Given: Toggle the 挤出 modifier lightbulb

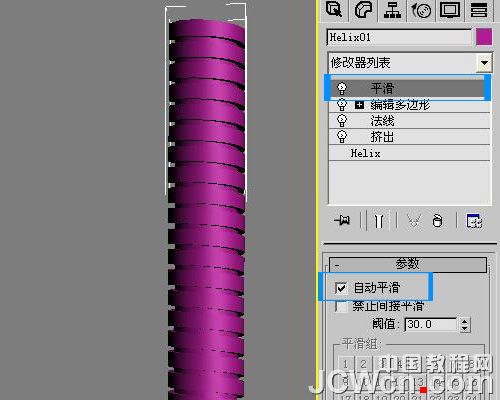Looking at the screenshot, I should point(342,137).
